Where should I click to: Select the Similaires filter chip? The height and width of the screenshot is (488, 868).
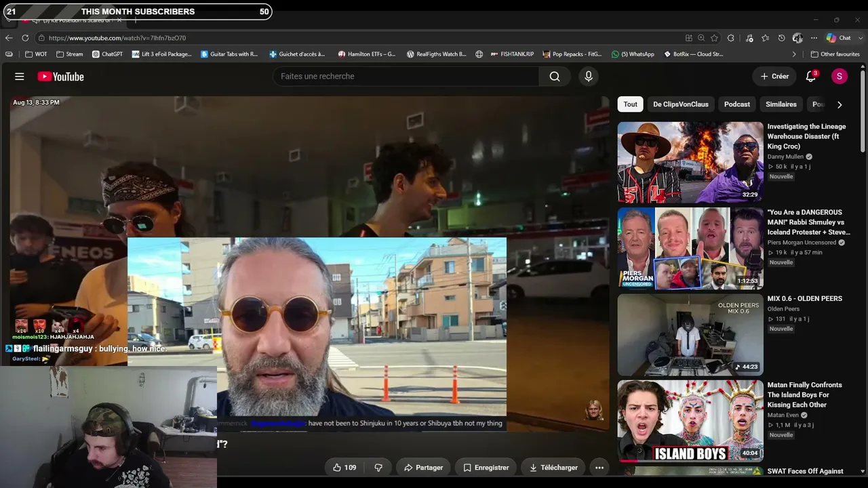pos(781,104)
